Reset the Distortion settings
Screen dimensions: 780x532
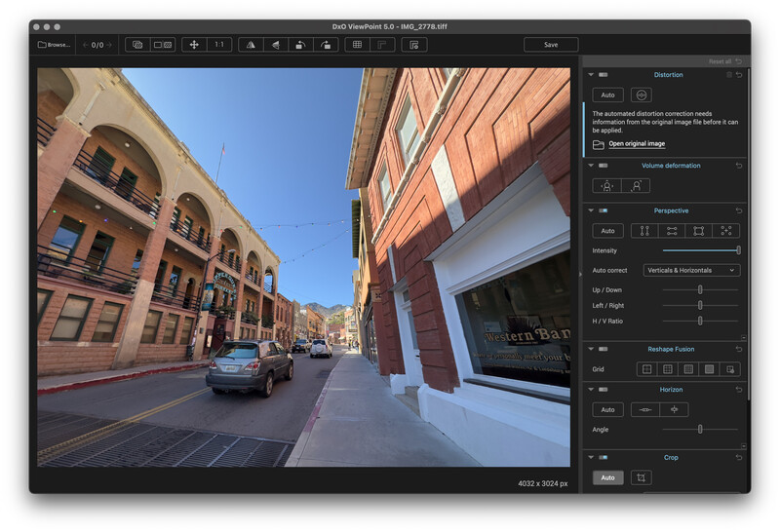739,75
